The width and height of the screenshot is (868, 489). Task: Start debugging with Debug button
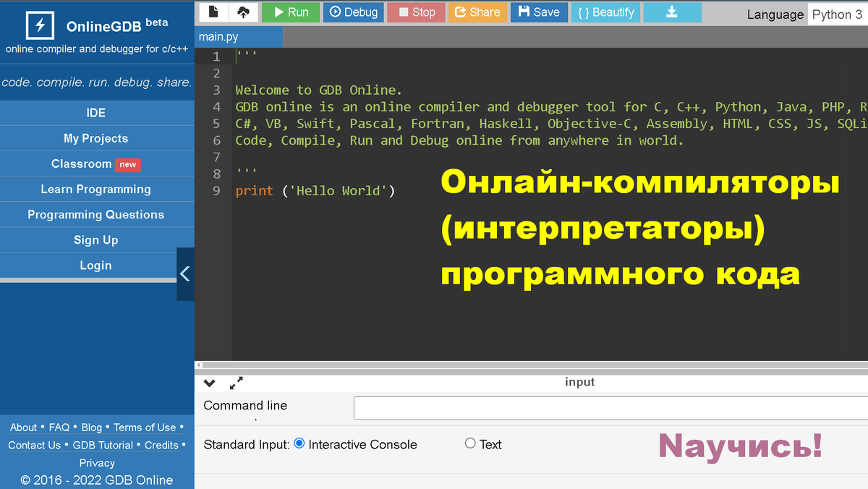pyautogui.click(x=354, y=12)
